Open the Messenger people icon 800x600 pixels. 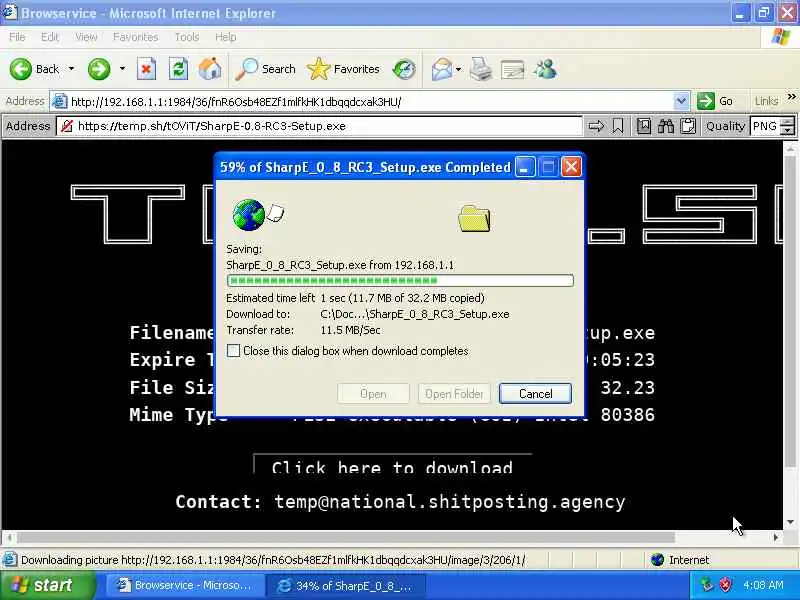(x=545, y=69)
